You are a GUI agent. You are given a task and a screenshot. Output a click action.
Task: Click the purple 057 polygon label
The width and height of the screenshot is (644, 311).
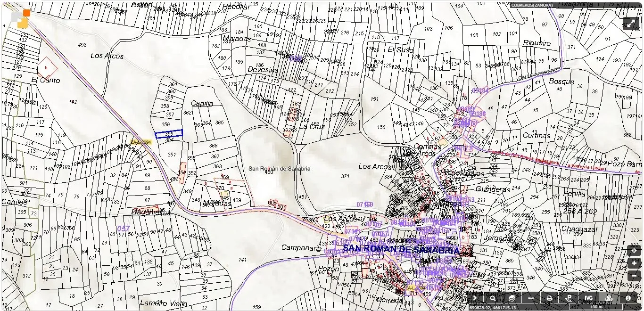coord(123,229)
